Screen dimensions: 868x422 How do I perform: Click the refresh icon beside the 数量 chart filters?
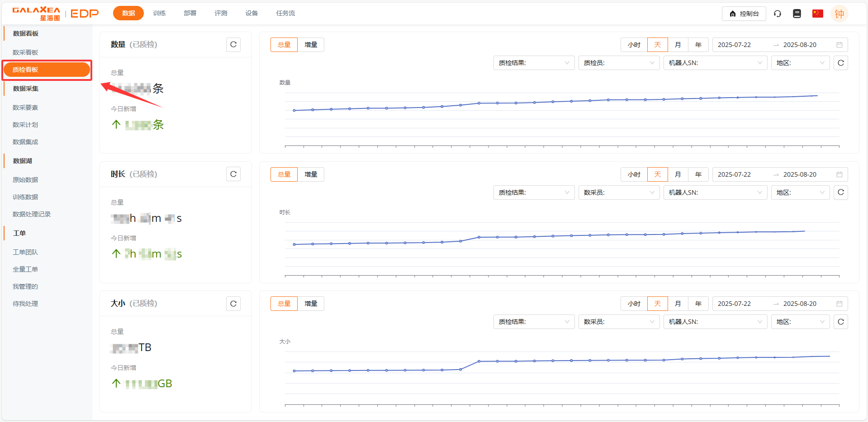click(840, 63)
